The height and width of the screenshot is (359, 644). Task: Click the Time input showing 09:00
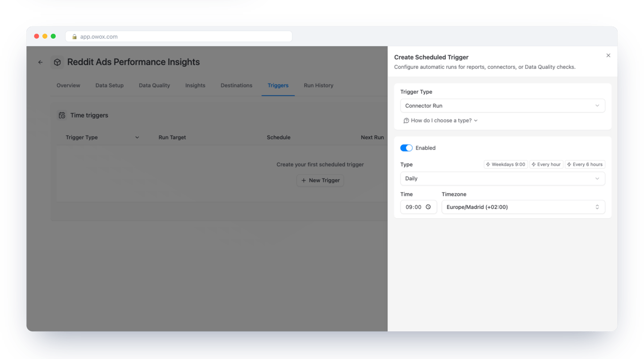[x=419, y=207]
